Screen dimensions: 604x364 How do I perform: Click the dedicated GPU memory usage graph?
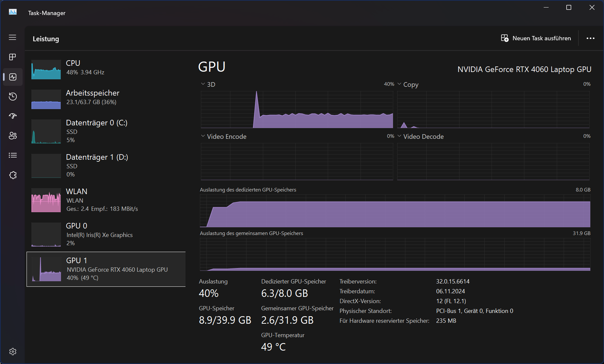pos(395,211)
